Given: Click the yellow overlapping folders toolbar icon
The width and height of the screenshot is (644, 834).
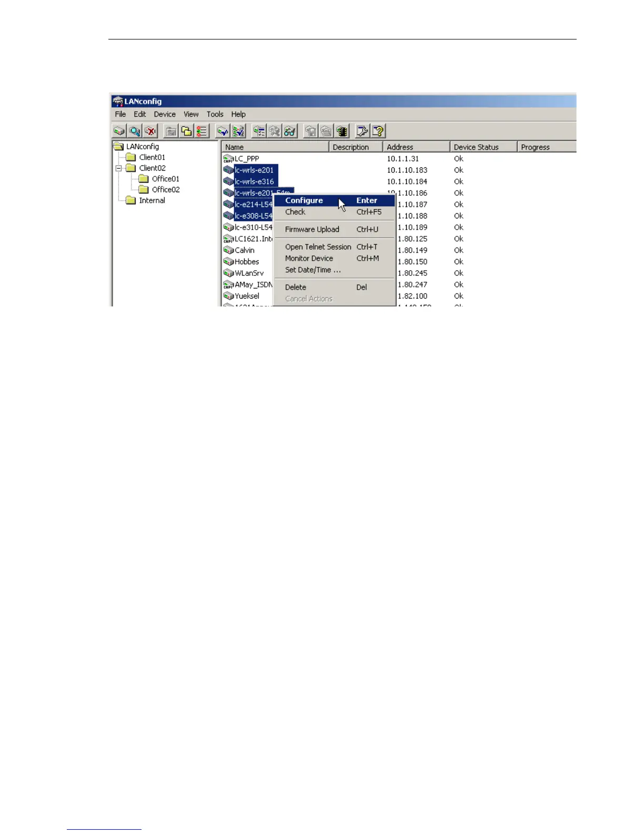Looking at the screenshot, I should [x=186, y=131].
